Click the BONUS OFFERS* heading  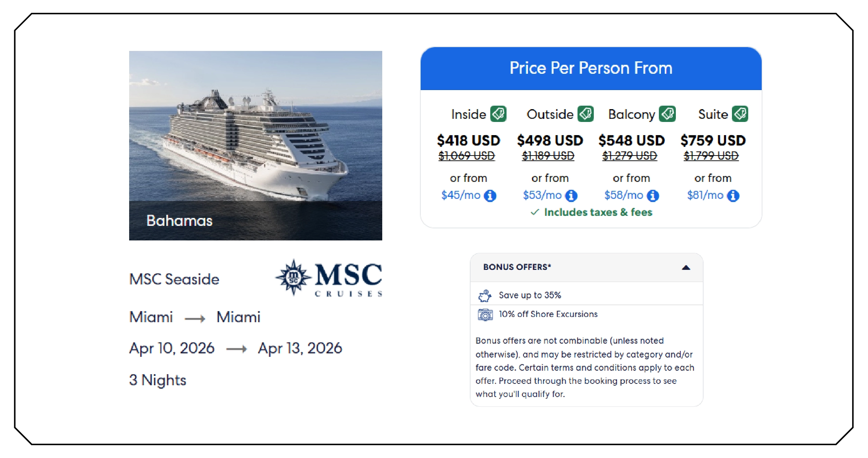coord(517,267)
